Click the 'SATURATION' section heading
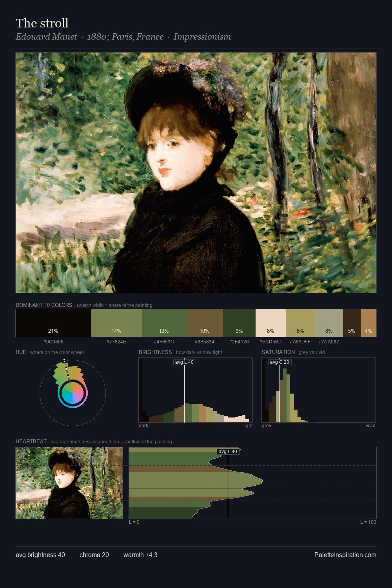392x588 pixels. (278, 352)
